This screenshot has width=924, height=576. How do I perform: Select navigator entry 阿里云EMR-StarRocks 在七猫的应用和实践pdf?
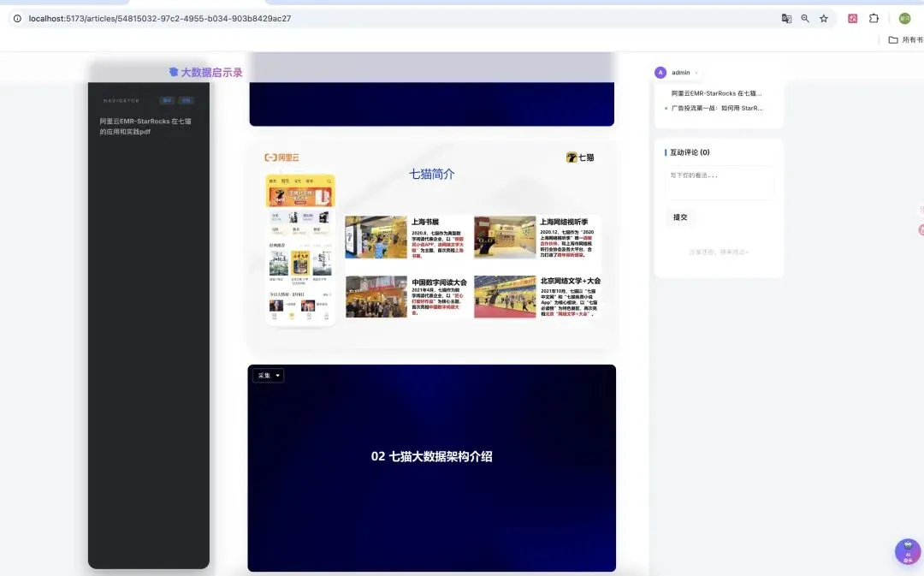(145, 126)
